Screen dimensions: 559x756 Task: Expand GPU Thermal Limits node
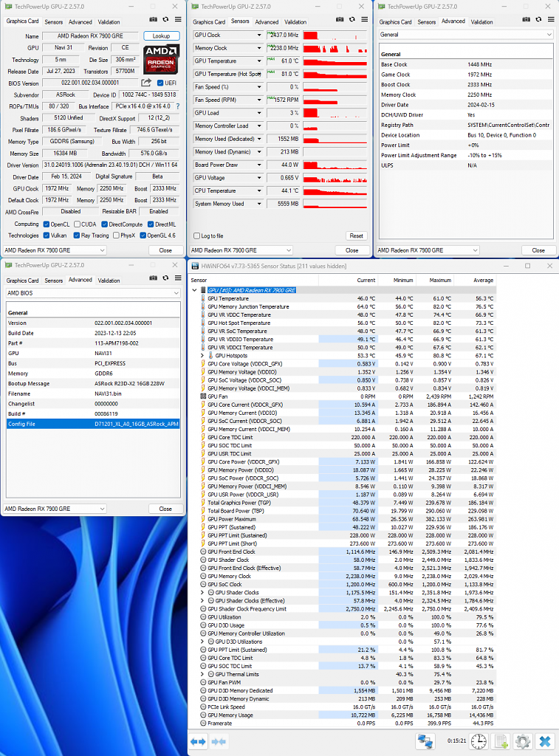(x=202, y=674)
